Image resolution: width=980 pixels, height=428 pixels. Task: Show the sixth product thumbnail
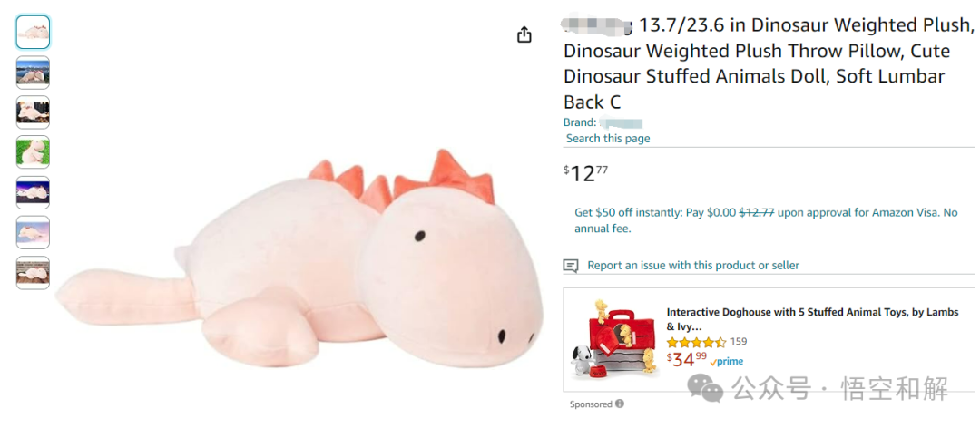(x=33, y=232)
